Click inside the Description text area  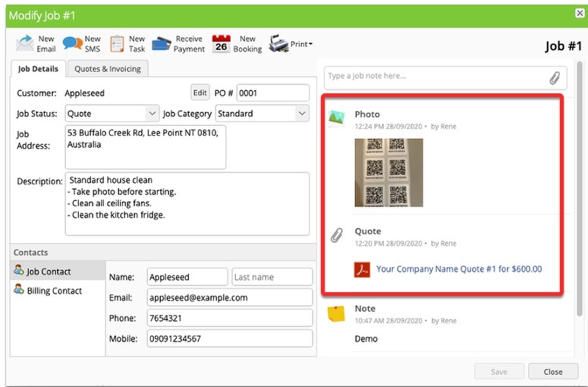tap(187, 203)
